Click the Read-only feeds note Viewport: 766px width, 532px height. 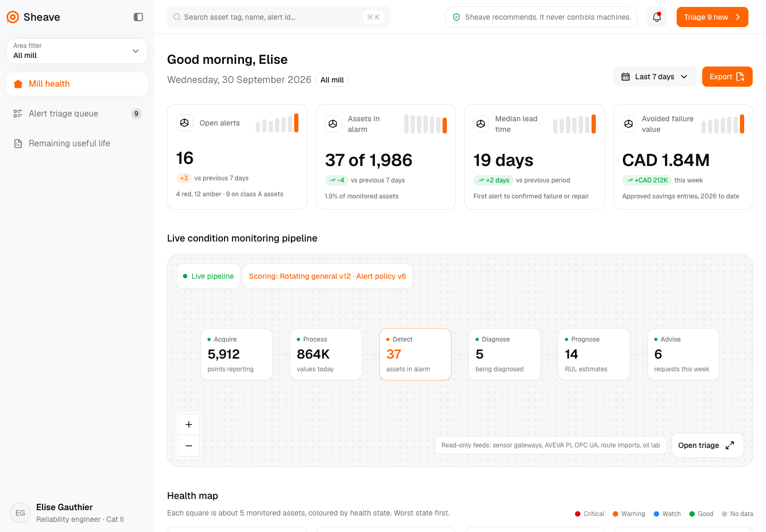[551, 445]
